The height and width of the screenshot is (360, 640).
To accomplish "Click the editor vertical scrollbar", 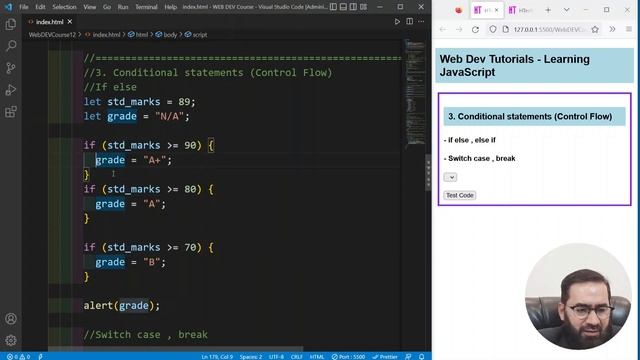I will [429, 171].
